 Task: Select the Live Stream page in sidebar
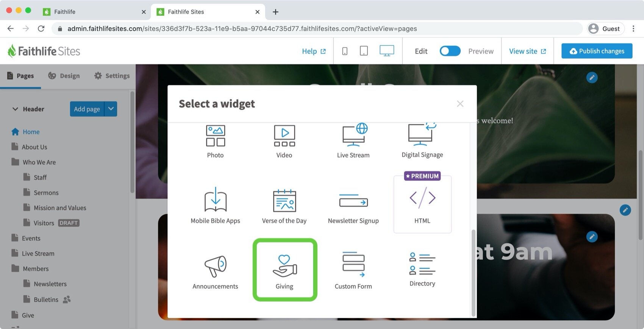(33, 253)
